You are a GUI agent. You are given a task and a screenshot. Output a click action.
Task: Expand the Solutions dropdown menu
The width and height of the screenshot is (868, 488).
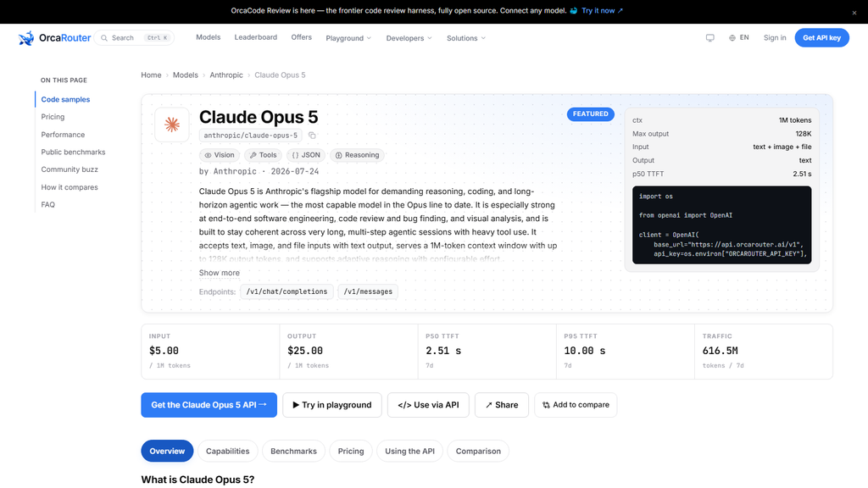[x=466, y=38]
